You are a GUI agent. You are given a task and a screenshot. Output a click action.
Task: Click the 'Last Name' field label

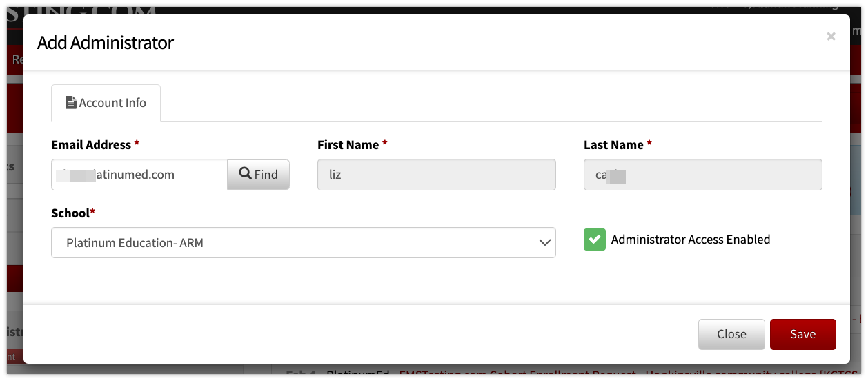pos(613,145)
